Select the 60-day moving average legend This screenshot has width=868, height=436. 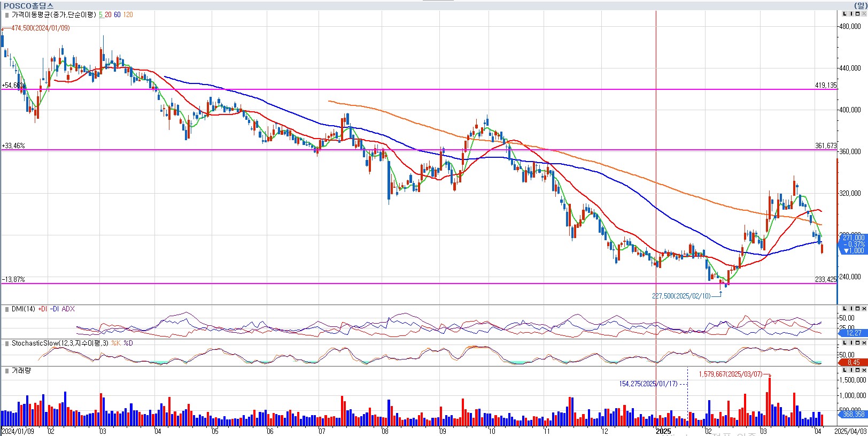pos(117,15)
